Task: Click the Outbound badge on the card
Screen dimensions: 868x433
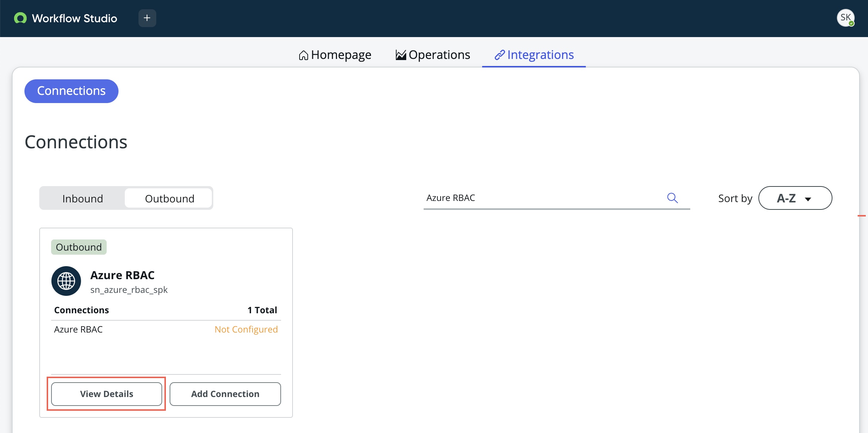Action: click(79, 247)
